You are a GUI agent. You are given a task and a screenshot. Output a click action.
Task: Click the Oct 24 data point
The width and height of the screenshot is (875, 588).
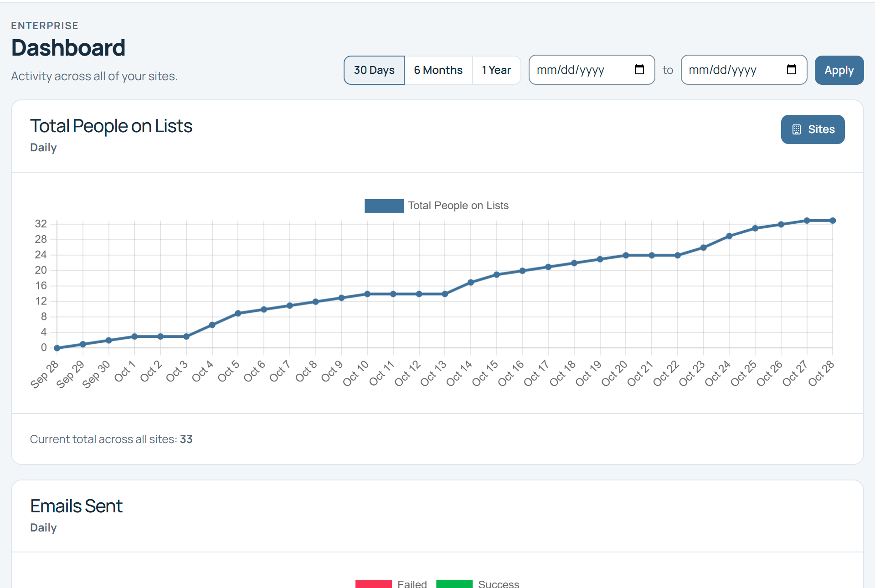(729, 236)
